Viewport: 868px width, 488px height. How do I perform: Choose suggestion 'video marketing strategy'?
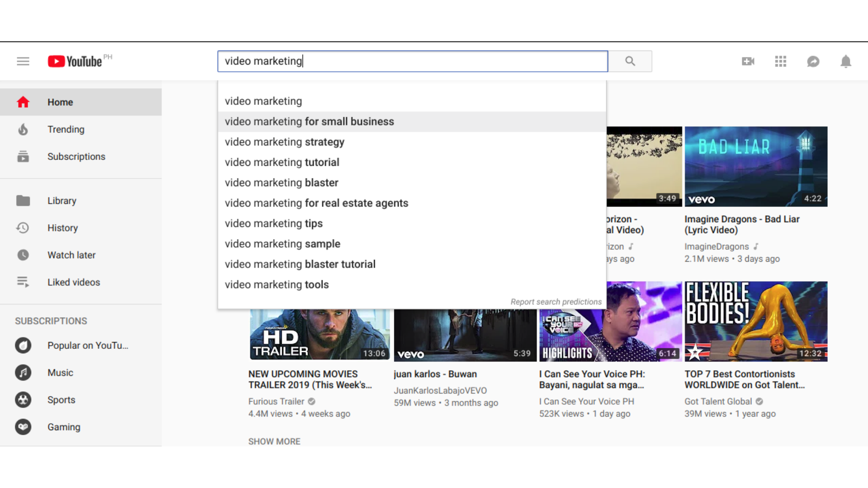coord(284,142)
